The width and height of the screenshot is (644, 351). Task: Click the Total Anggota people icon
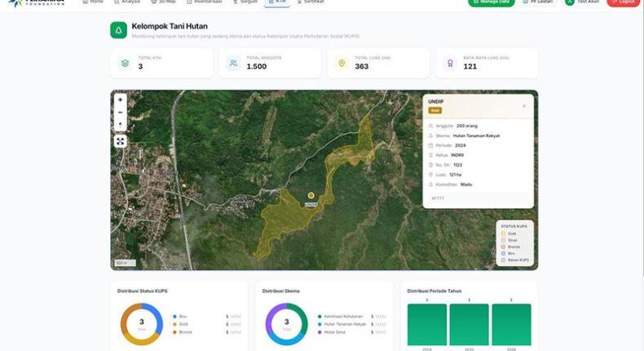233,64
